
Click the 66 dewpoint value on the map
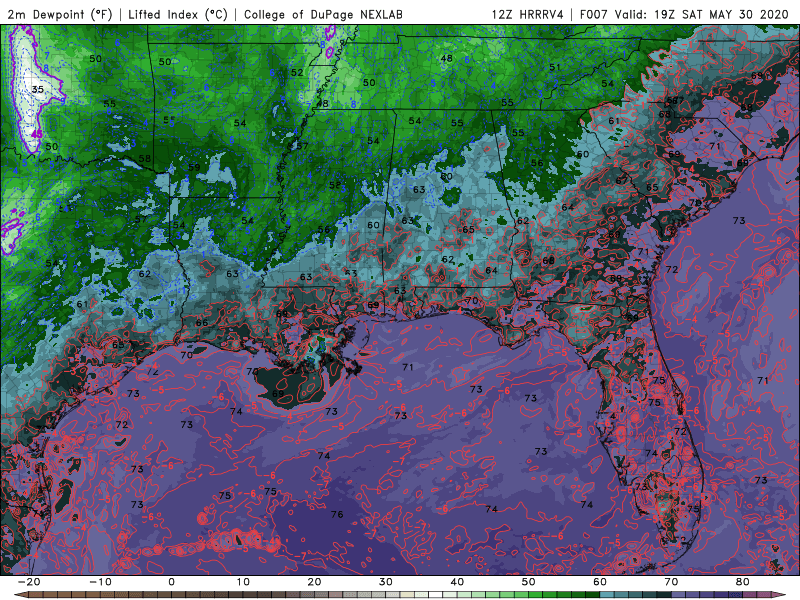coord(202,322)
